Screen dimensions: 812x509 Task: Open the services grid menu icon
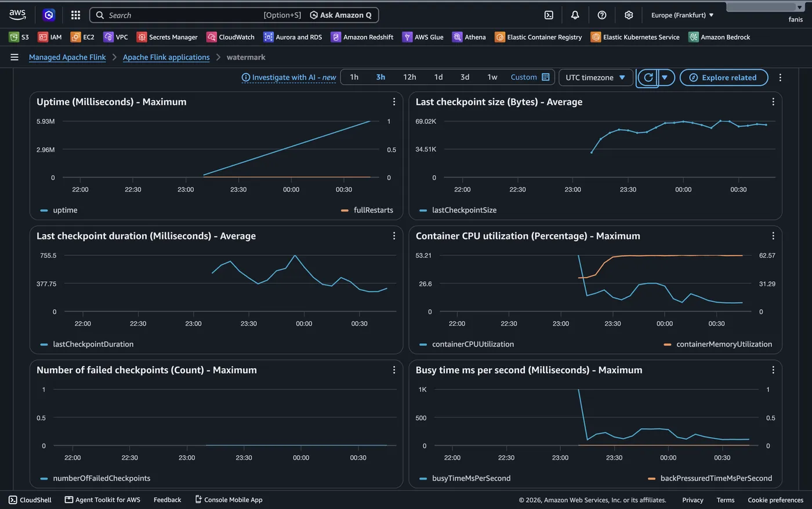coord(75,15)
